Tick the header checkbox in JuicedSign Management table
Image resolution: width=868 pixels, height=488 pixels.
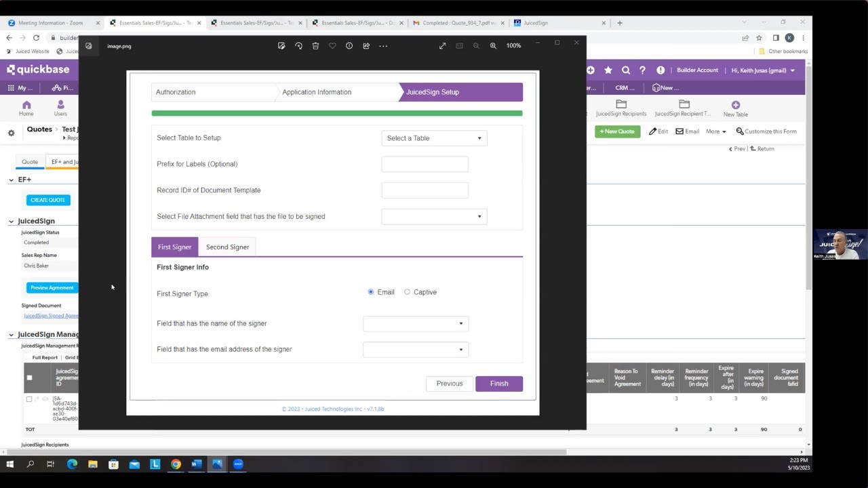(x=29, y=378)
